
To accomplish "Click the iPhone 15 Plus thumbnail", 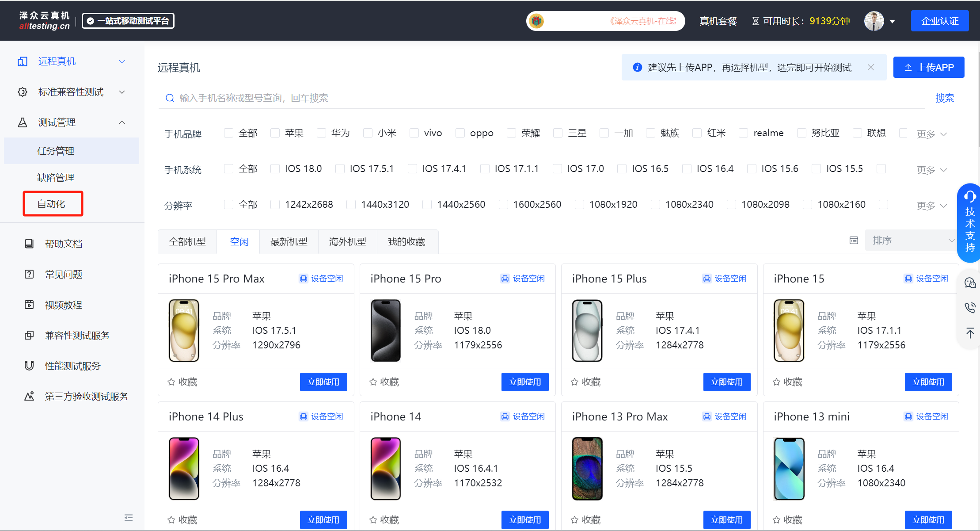I will point(587,331).
